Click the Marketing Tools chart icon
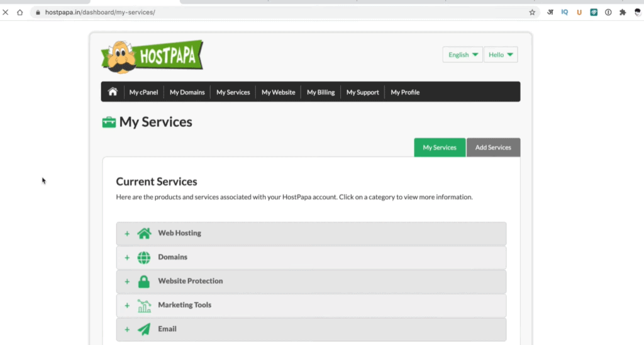Screen dimensions: 644x345 tap(144, 305)
